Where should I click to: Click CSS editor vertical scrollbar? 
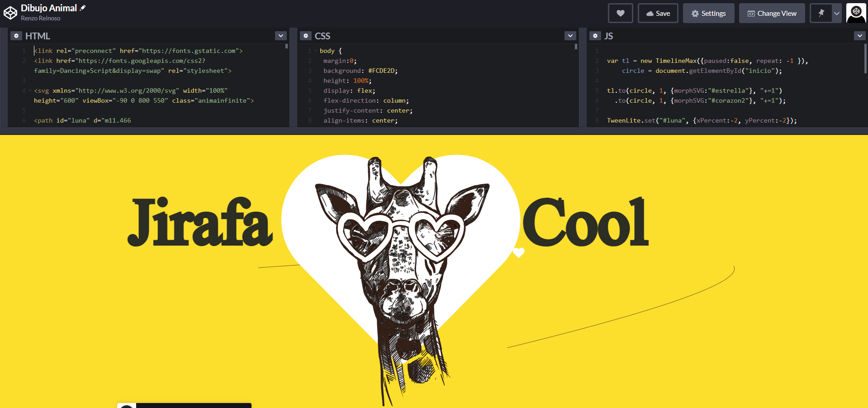click(576, 47)
